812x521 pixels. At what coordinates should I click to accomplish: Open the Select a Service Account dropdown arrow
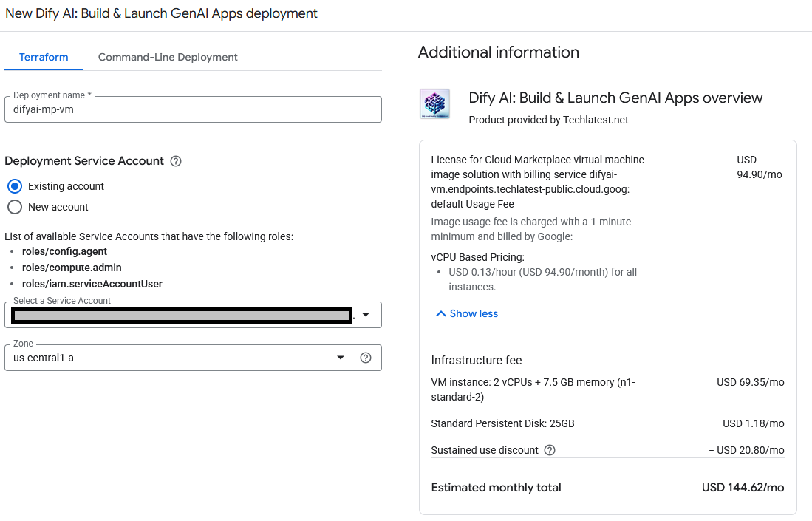coord(366,315)
